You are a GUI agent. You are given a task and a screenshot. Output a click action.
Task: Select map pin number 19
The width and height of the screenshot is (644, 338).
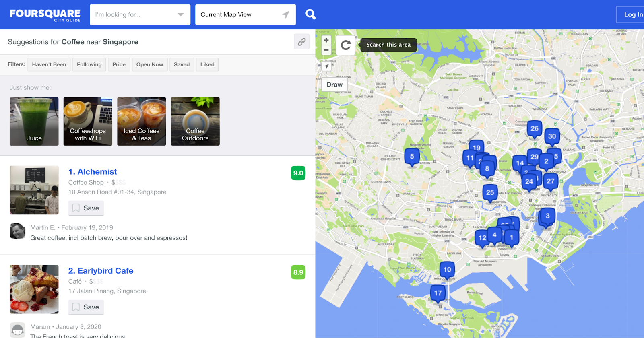(x=477, y=146)
